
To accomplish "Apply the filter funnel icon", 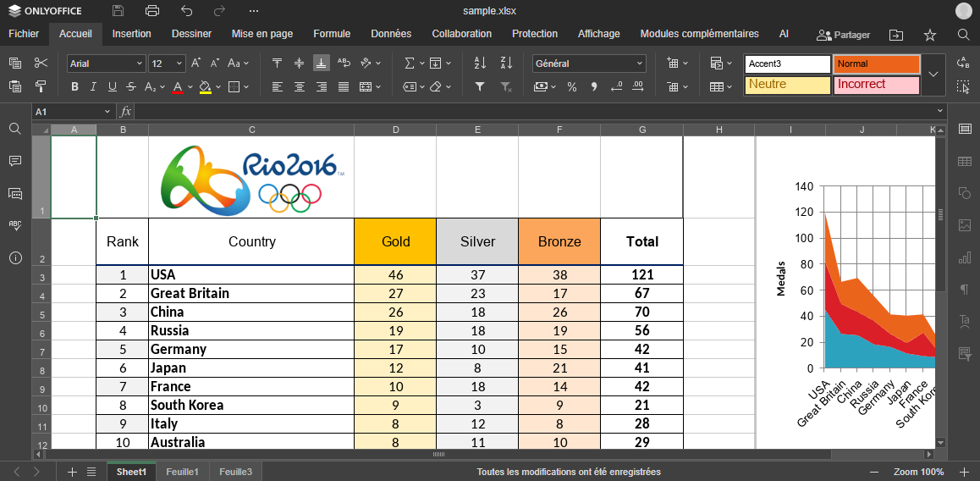I will [x=480, y=86].
